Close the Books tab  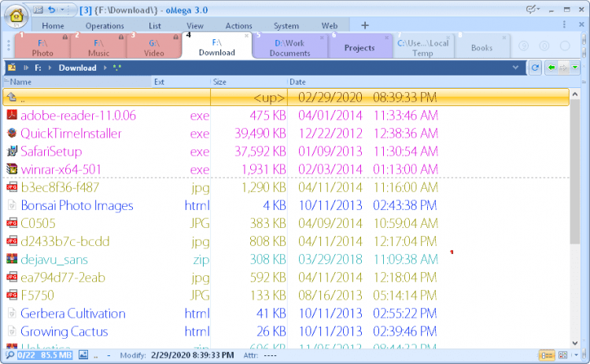tap(503, 38)
